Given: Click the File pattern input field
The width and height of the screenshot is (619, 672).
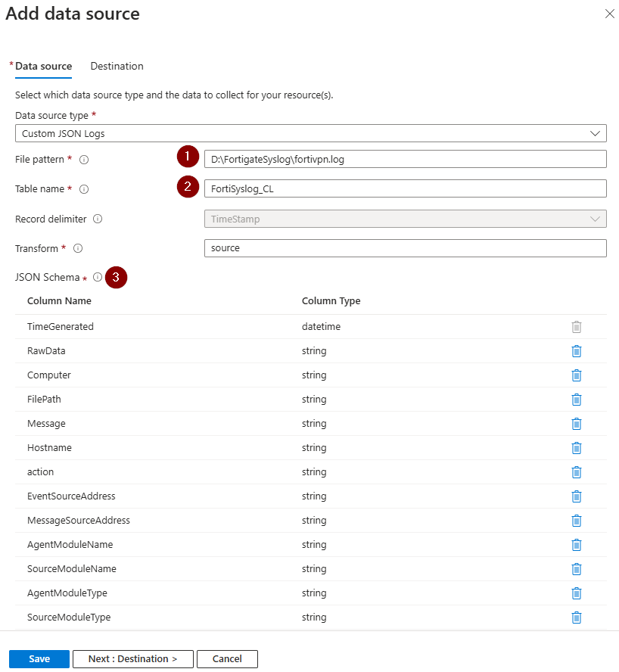Looking at the screenshot, I should [x=405, y=159].
